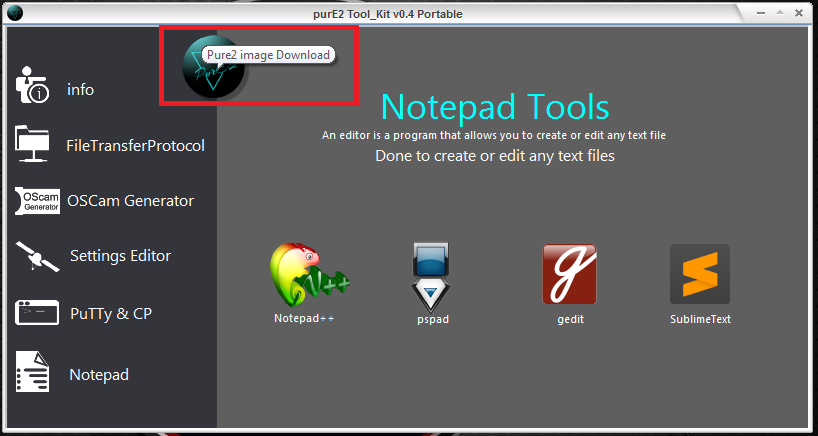Open the PuTTy & CP section
Screen dimensions: 818x436
pos(111,313)
